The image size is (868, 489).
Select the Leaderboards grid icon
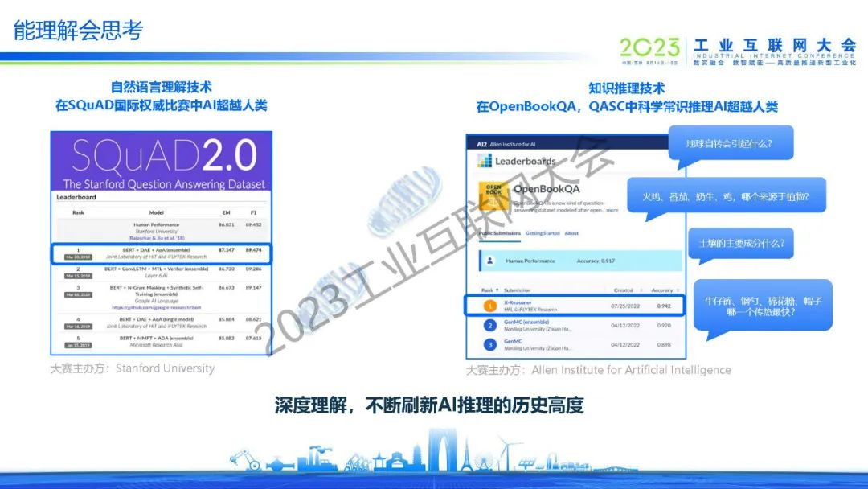[x=483, y=161]
